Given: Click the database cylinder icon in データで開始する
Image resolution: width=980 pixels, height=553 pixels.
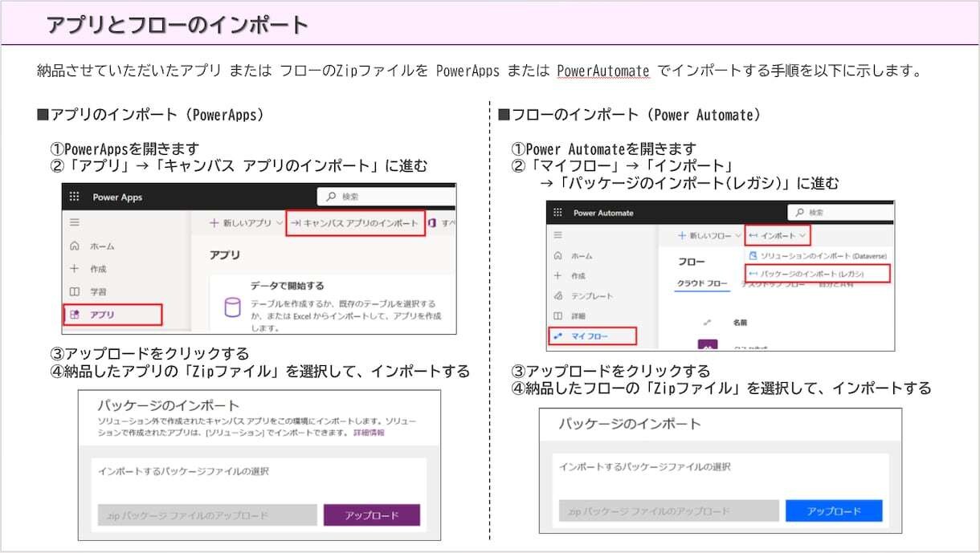Looking at the screenshot, I should pos(232,307).
